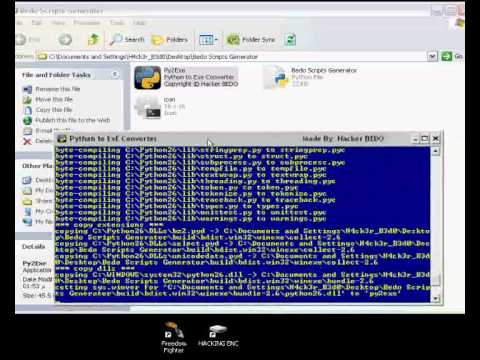Open the Search pane
480x360 pixels.
pos(127,40)
